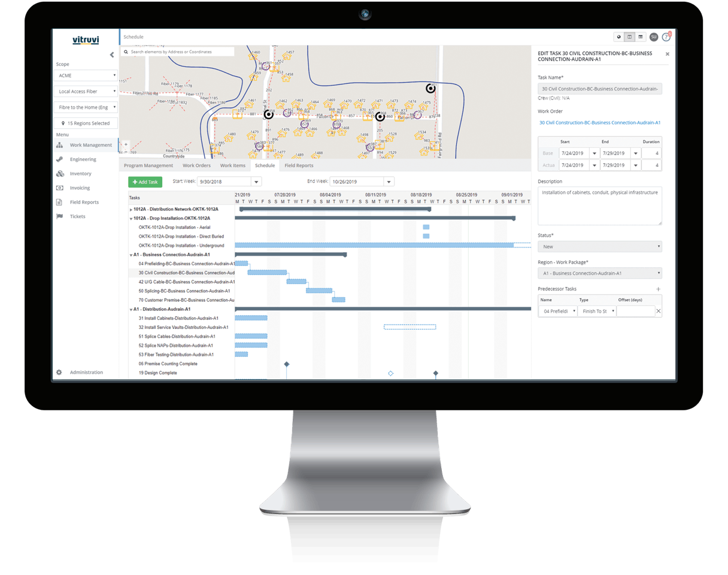Open Administration with the gear icon
Screen dimensions: 728x575
point(59,372)
